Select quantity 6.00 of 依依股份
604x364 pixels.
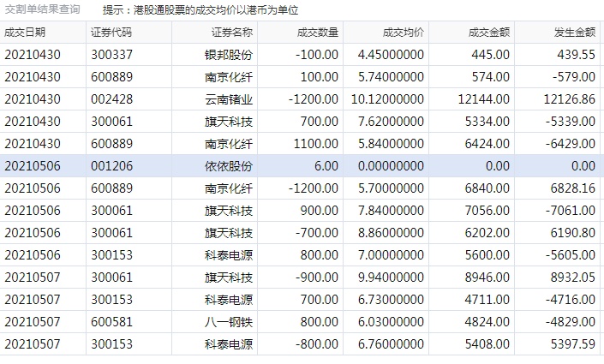(326, 166)
